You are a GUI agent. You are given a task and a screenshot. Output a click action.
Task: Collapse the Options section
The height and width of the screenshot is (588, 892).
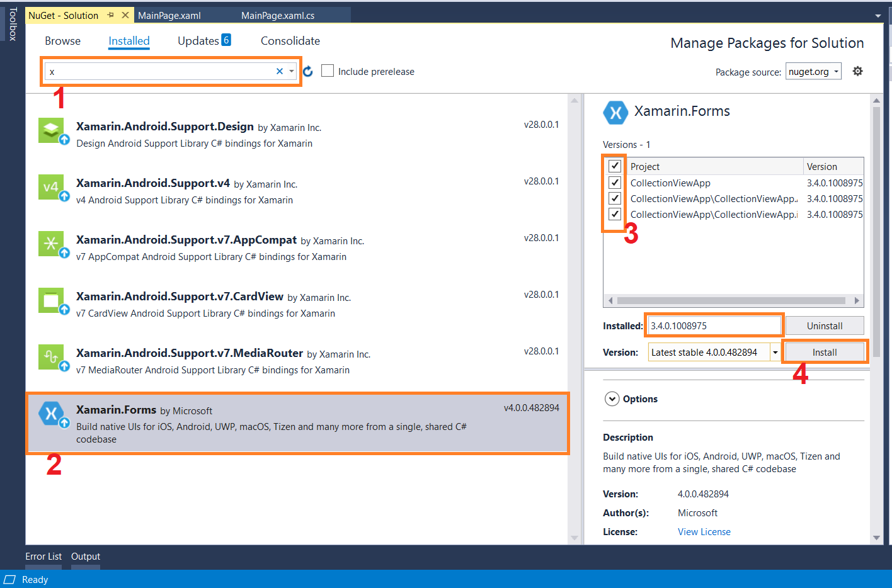pyautogui.click(x=612, y=399)
